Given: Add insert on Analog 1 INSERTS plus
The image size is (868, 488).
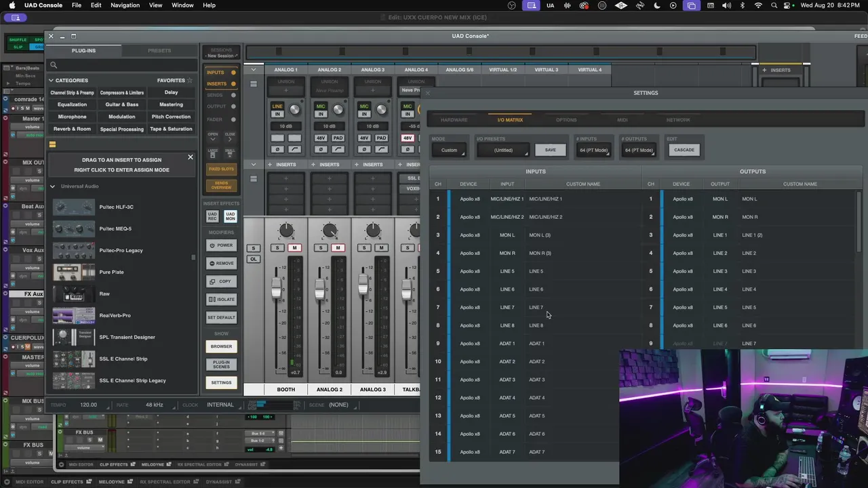Looking at the screenshot, I should (269, 165).
